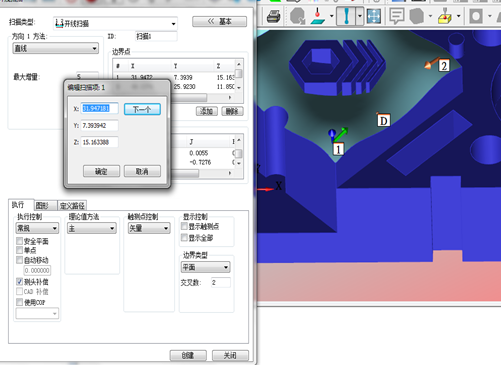Image resolution: width=501 pixels, height=365 pixels.
Task: Cancel with the 取消 button
Action: pos(142,171)
